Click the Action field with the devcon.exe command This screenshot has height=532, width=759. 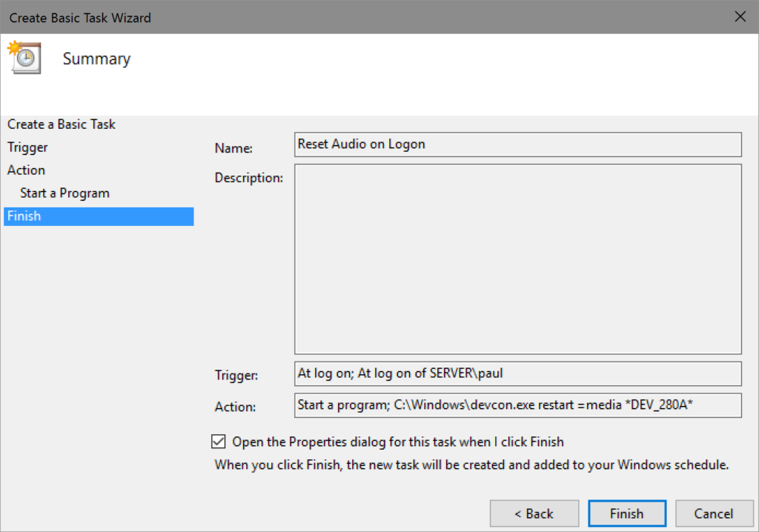(x=517, y=405)
